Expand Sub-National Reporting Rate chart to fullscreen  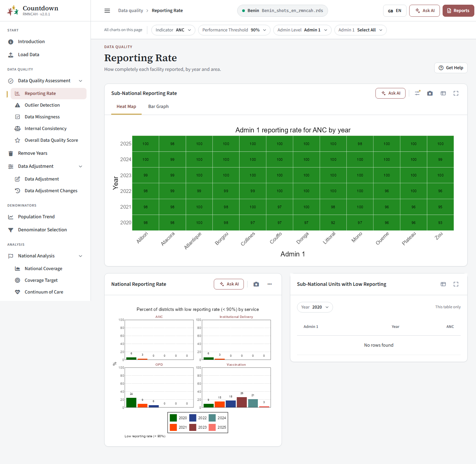point(456,93)
